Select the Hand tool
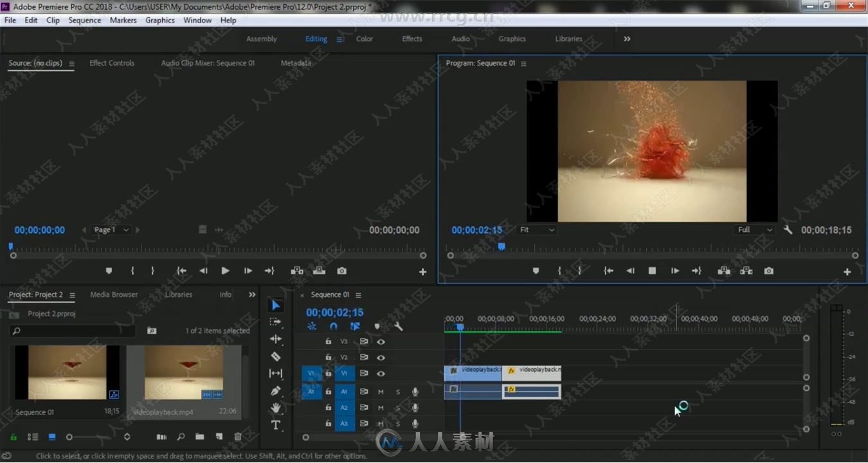Viewport: 868px width, 463px height. click(x=276, y=408)
